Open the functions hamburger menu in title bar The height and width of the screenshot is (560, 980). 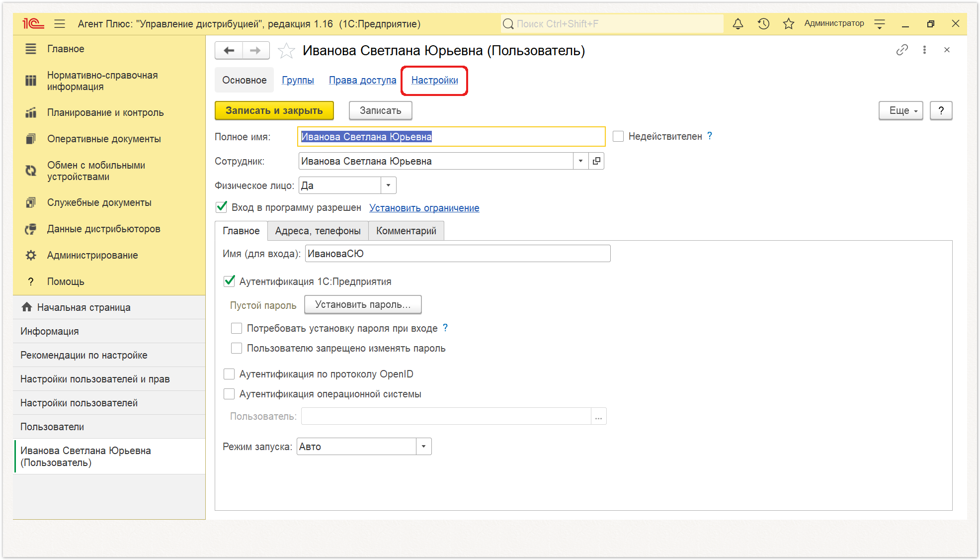coord(60,23)
